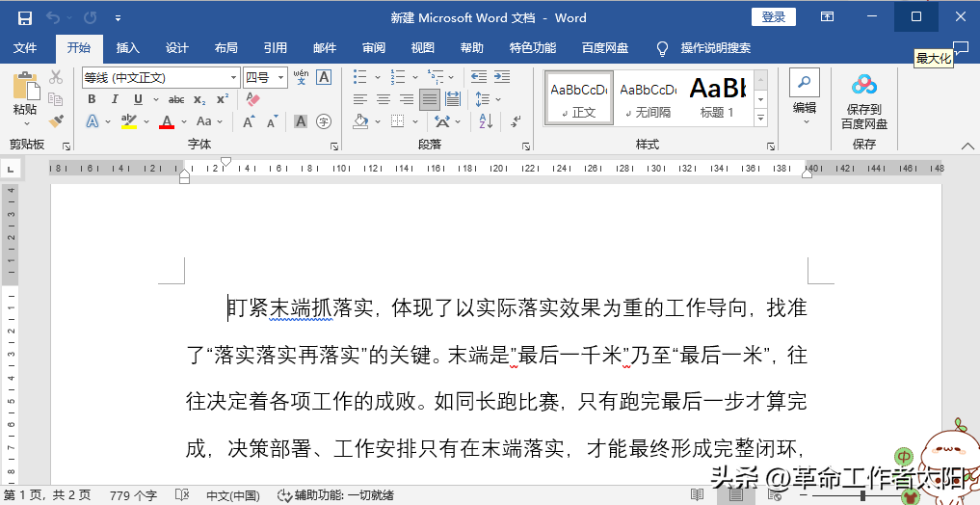Click the distributed alignment icon
The height and width of the screenshot is (505, 980).
click(x=453, y=99)
